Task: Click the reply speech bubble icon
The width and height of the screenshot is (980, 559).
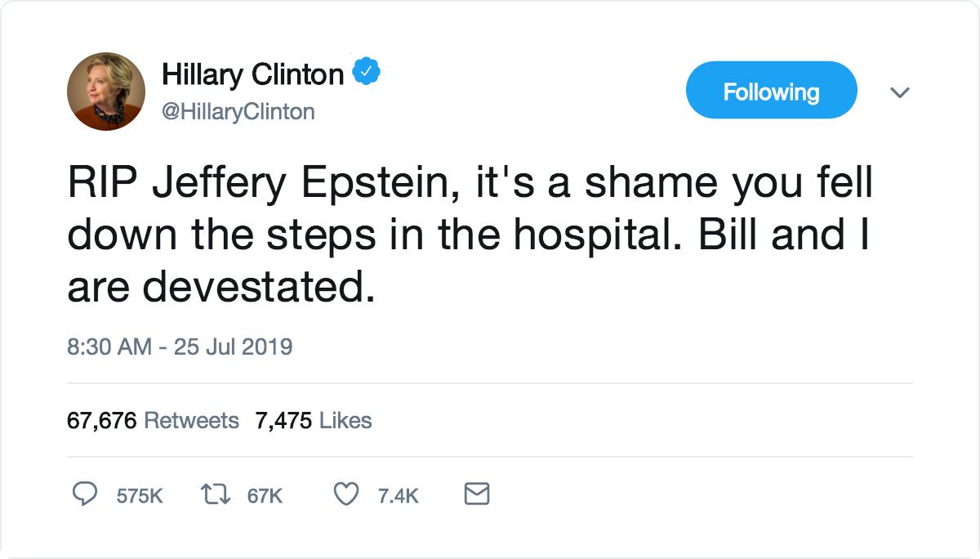Action: [x=85, y=494]
